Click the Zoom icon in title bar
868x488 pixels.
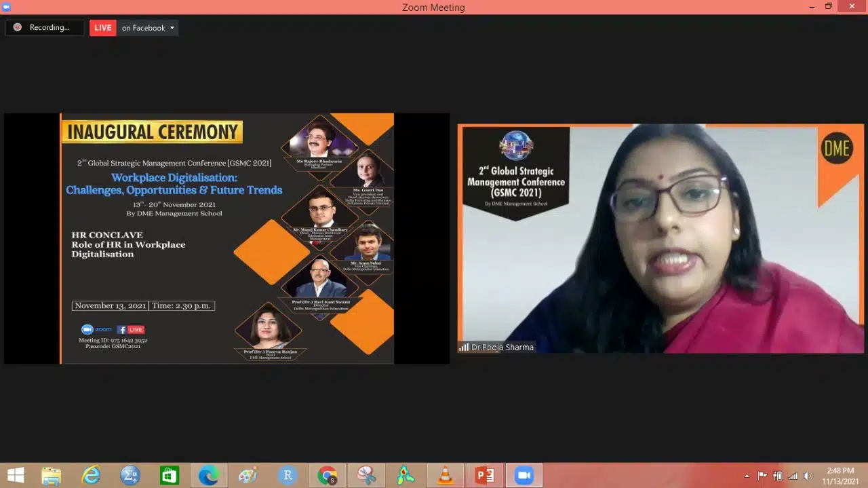coord(6,7)
